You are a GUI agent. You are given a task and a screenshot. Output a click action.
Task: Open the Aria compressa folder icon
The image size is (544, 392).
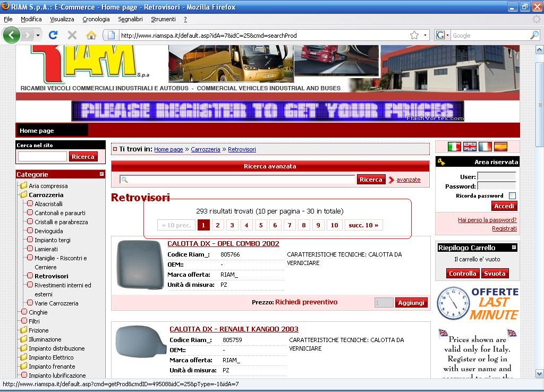(23, 185)
